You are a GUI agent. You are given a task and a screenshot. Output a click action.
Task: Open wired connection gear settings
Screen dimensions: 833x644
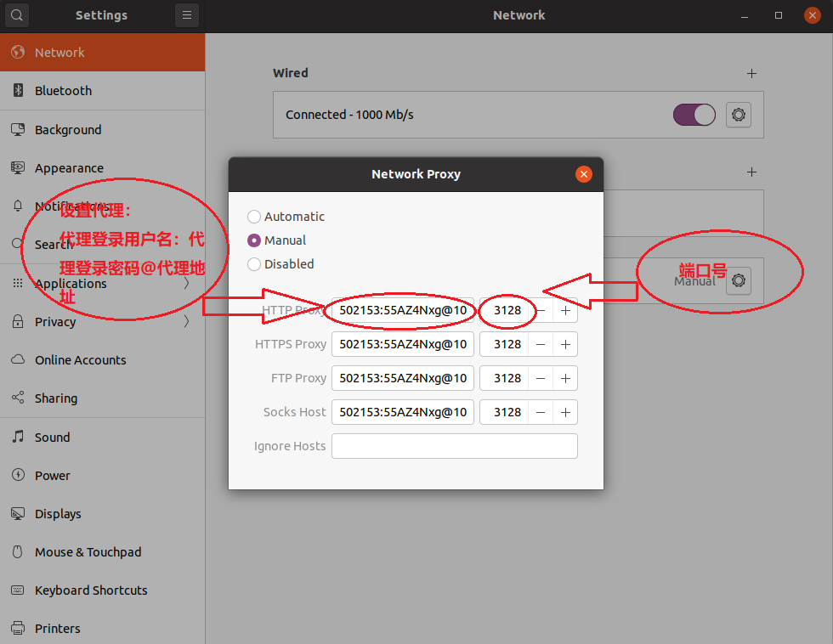coord(739,115)
